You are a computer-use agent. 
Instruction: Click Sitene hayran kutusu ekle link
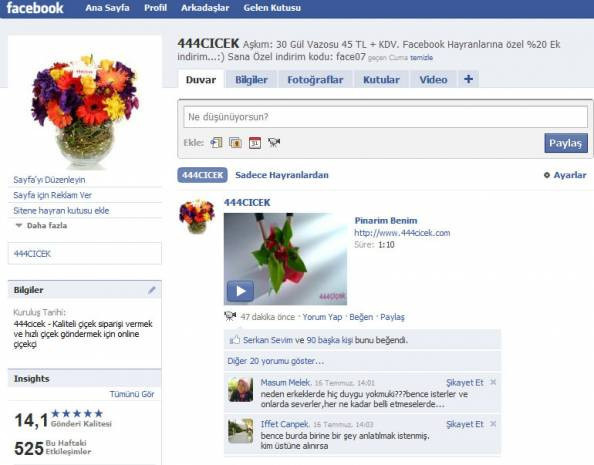click(x=61, y=211)
